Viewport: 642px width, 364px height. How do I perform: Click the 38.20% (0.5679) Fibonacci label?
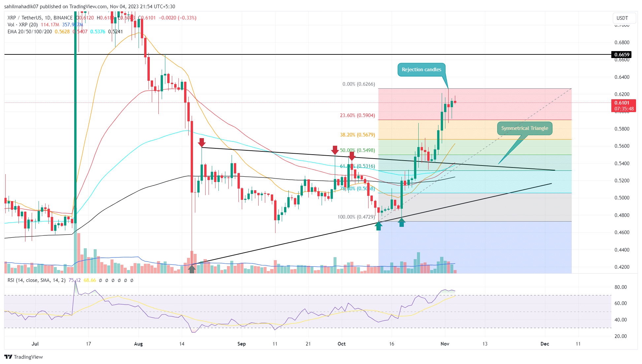(x=357, y=135)
